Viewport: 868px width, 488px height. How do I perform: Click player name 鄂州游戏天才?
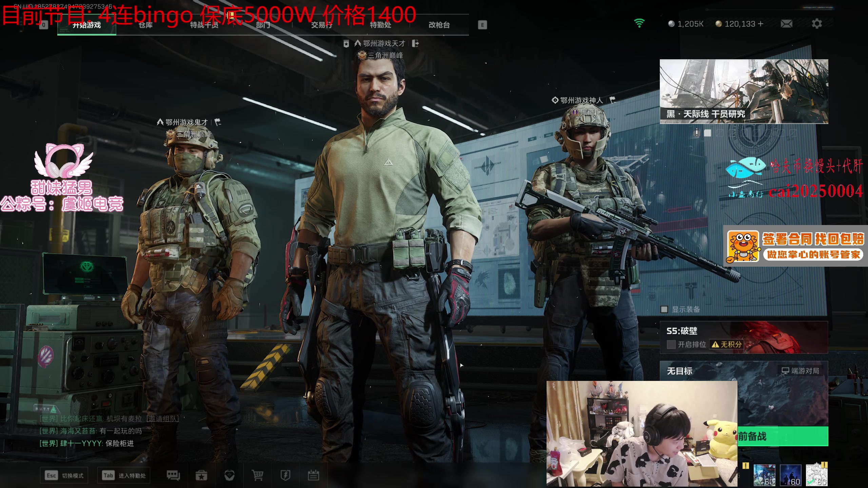tap(384, 43)
